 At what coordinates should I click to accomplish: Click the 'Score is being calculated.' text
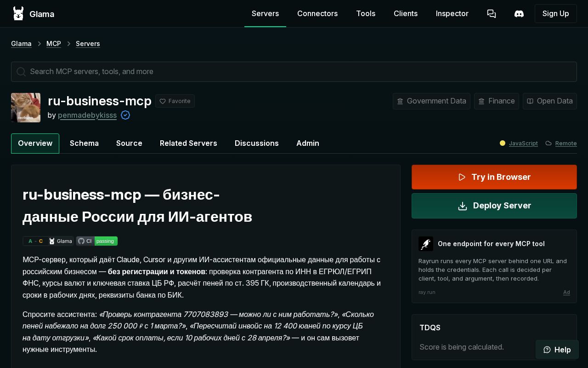tap(462, 347)
